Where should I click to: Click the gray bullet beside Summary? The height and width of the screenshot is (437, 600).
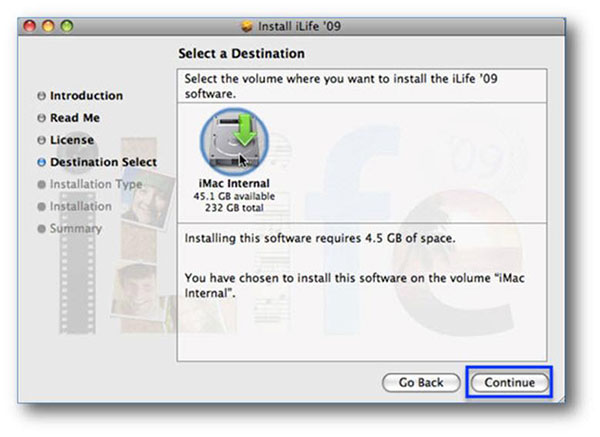pyautogui.click(x=41, y=229)
